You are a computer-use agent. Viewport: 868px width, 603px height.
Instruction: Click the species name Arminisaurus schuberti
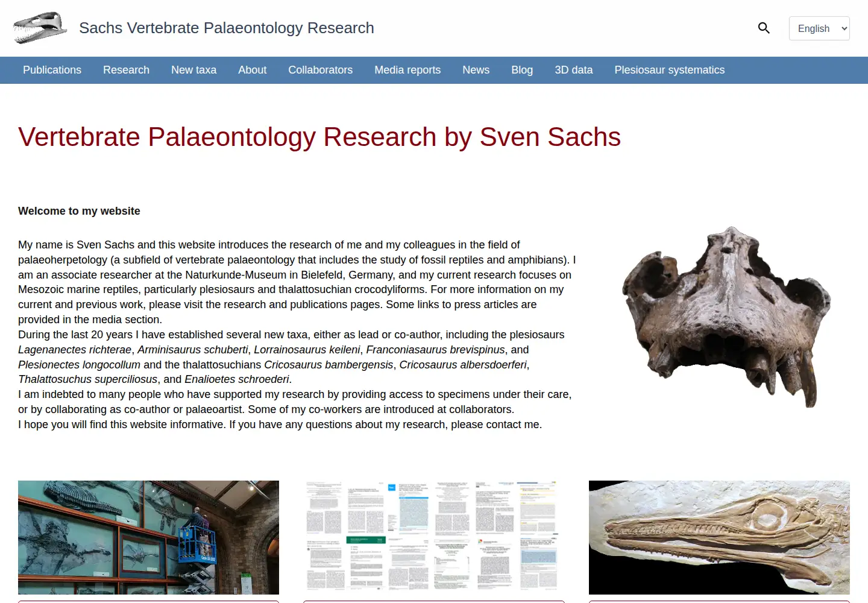pos(193,350)
